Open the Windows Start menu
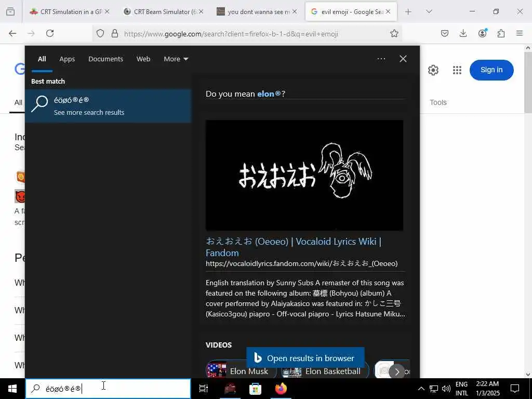Image resolution: width=532 pixels, height=399 pixels. click(12, 389)
